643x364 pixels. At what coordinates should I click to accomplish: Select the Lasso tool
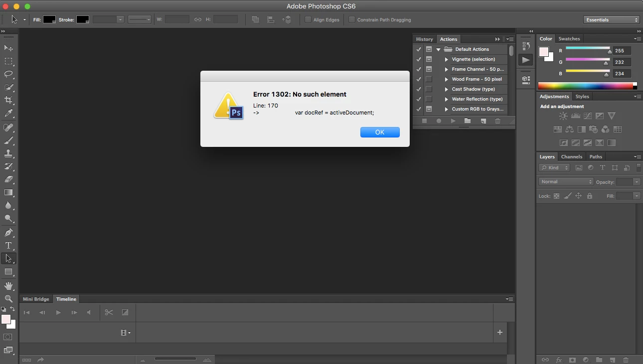(x=8, y=74)
